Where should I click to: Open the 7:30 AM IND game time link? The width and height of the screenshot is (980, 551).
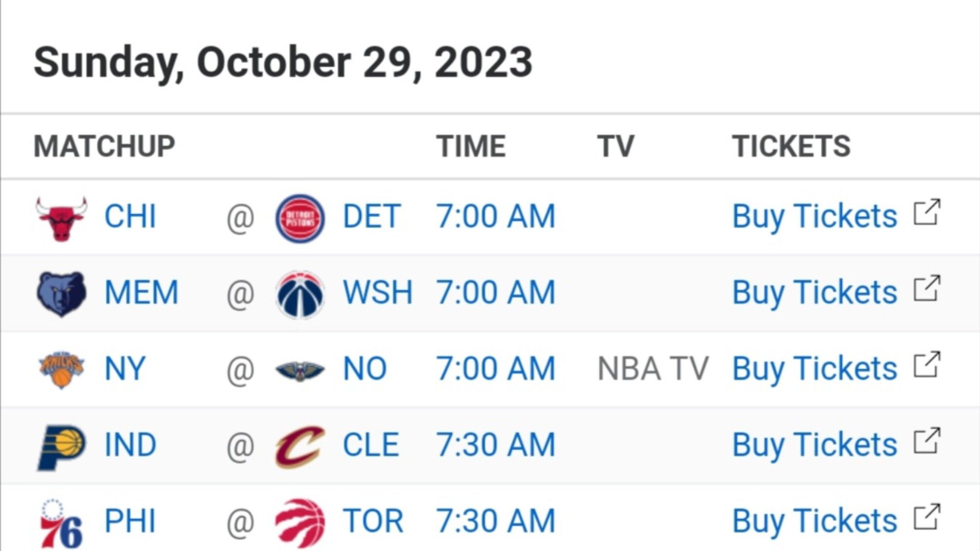[x=495, y=445]
